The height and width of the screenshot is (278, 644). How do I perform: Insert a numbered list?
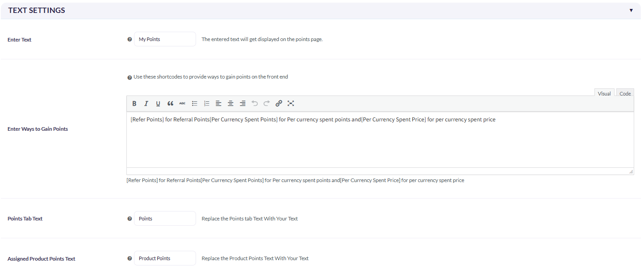click(207, 104)
